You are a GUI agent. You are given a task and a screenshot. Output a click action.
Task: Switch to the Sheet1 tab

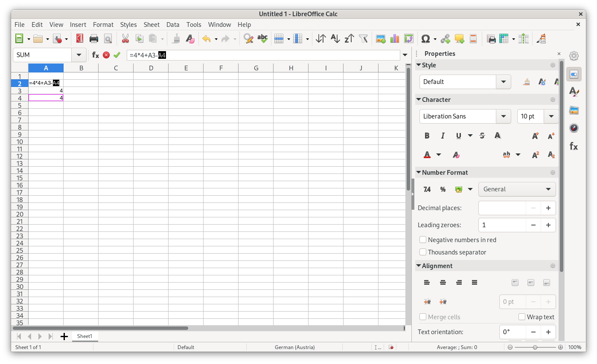tap(84, 336)
